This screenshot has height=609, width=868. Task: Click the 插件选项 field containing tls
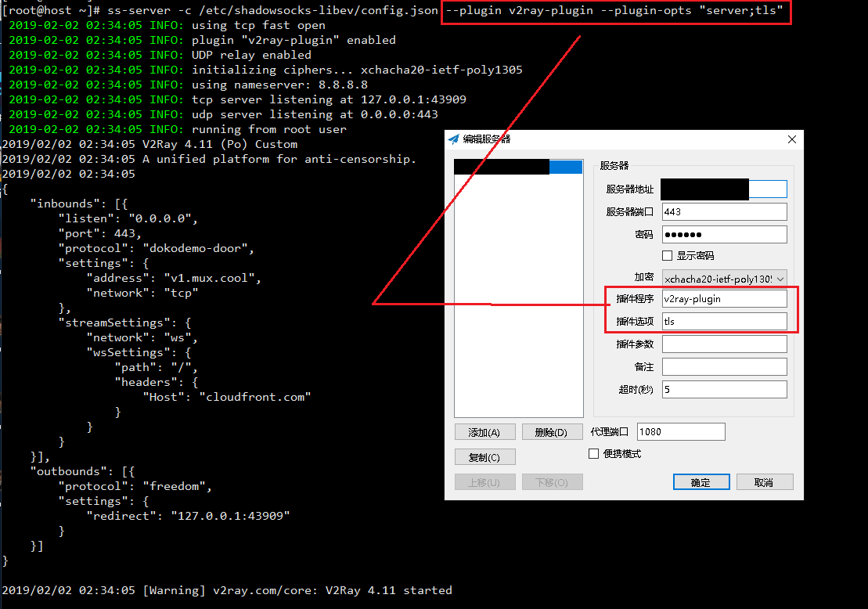(x=724, y=321)
